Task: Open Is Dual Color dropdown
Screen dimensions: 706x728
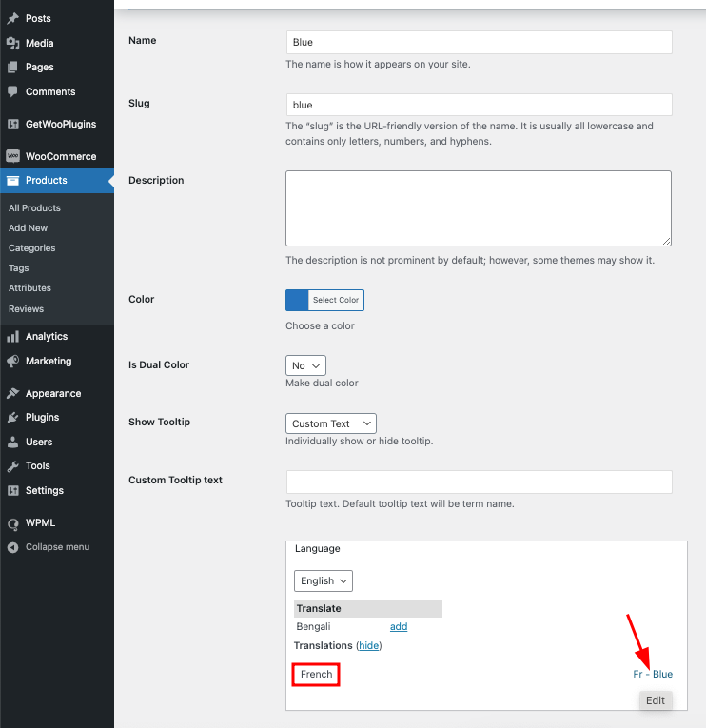Action: [x=305, y=365]
